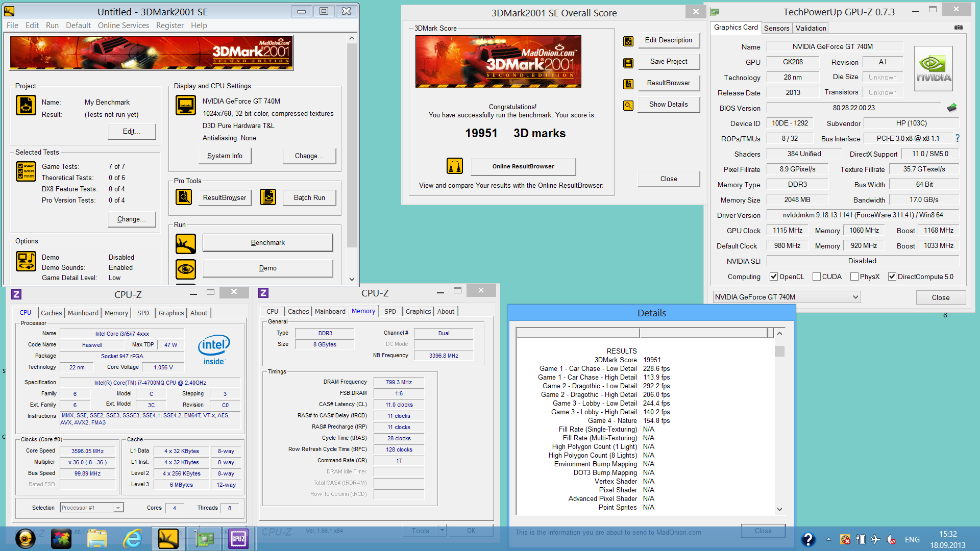
Task: Open the File menu in 3DMark2001
Action: tap(12, 26)
